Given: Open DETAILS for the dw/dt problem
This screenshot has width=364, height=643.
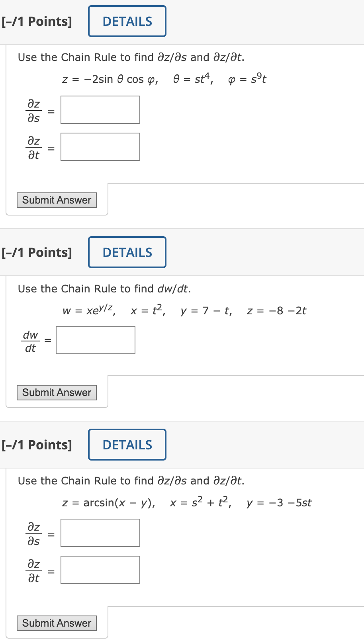Looking at the screenshot, I should tap(127, 252).
